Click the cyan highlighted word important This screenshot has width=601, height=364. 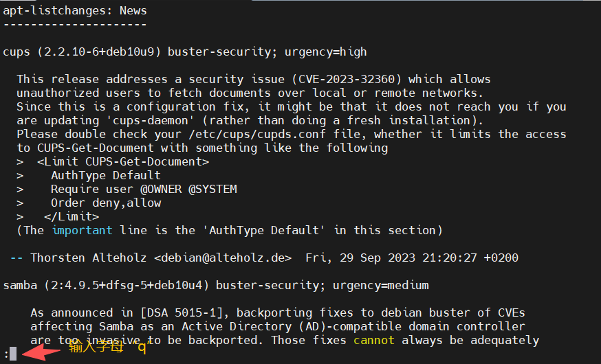pos(82,230)
